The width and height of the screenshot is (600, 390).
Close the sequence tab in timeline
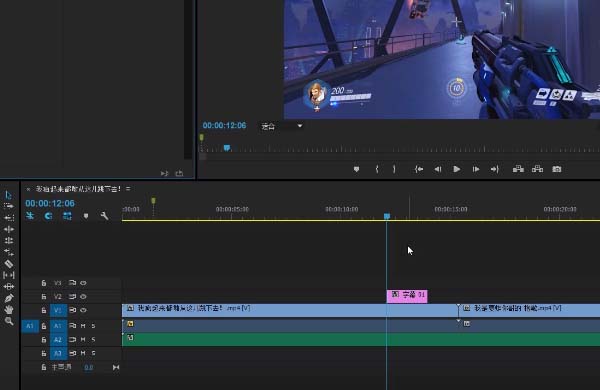point(28,189)
